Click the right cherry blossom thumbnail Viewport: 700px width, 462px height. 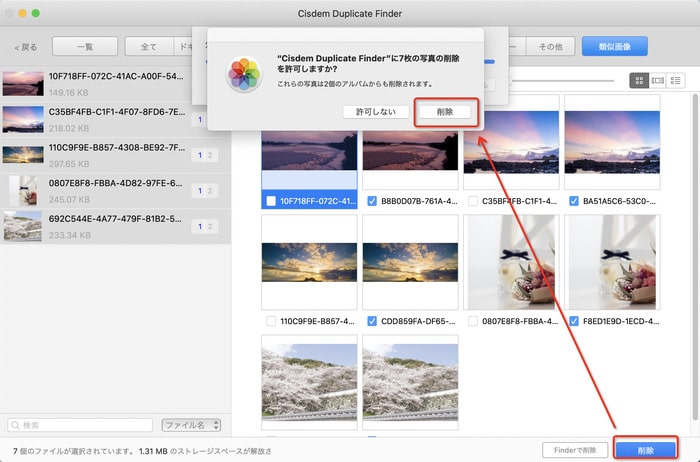pyautogui.click(x=410, y=382)
